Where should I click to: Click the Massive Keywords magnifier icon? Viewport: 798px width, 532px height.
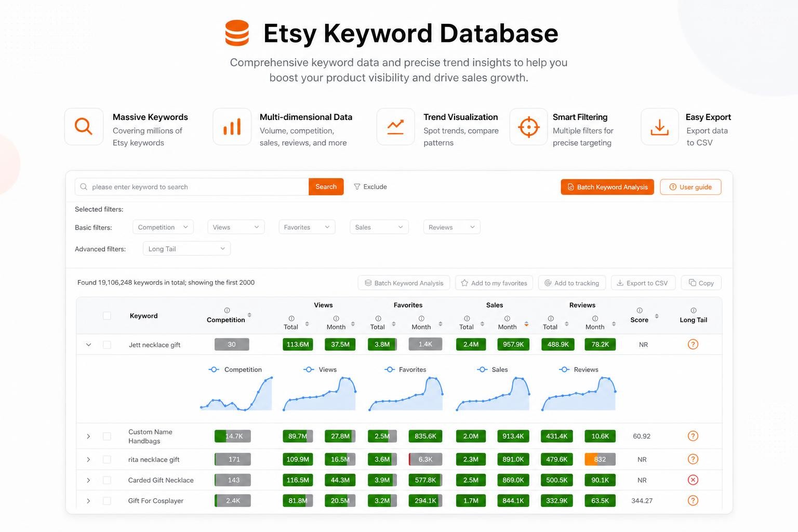pos(84,127)
